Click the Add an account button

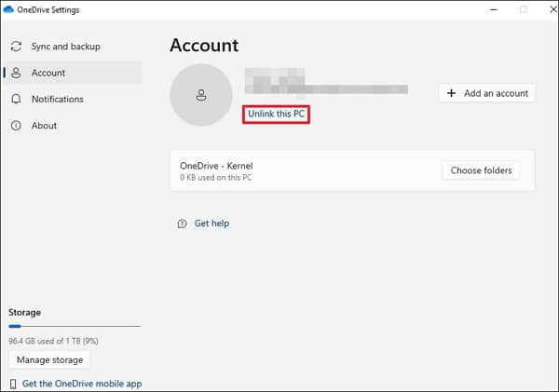(x=487, y=93)
